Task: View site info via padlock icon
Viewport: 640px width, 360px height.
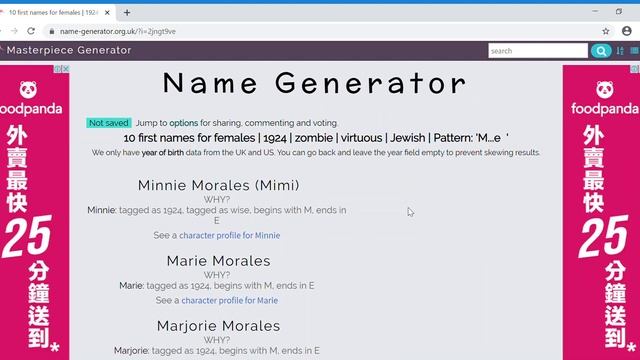Action: click(x=51, y=31)
